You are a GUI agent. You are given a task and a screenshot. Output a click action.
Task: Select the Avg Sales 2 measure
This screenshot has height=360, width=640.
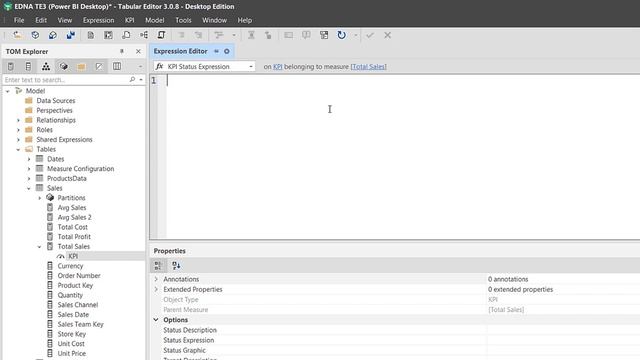(x=74, y=217)
